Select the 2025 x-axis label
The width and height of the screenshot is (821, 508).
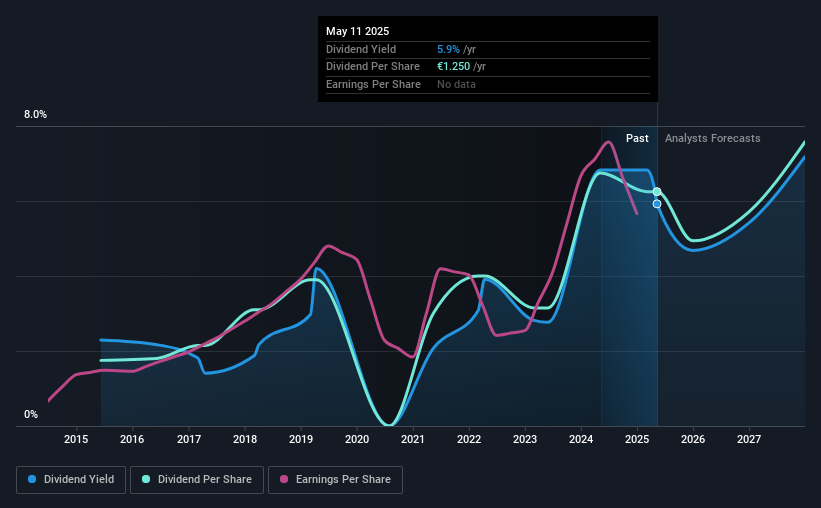637,439
